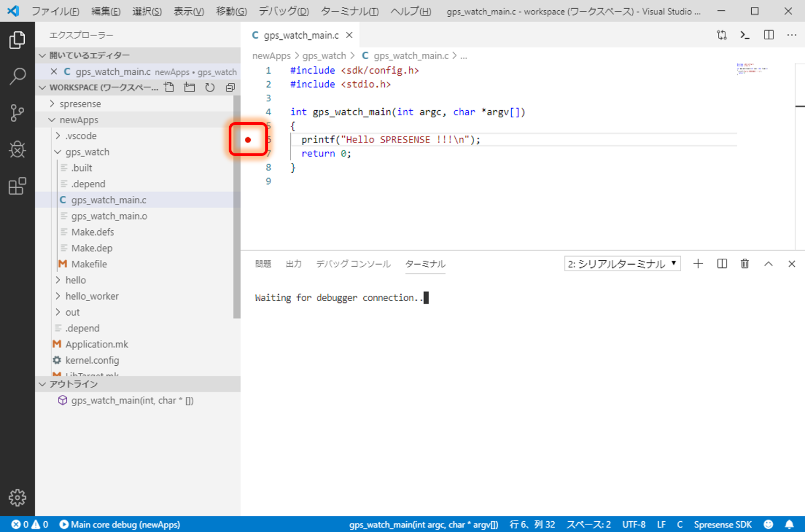The image size is (805, 532).
Task: Maximize terminal panel with the up chevron
Action: coord(768,264)
